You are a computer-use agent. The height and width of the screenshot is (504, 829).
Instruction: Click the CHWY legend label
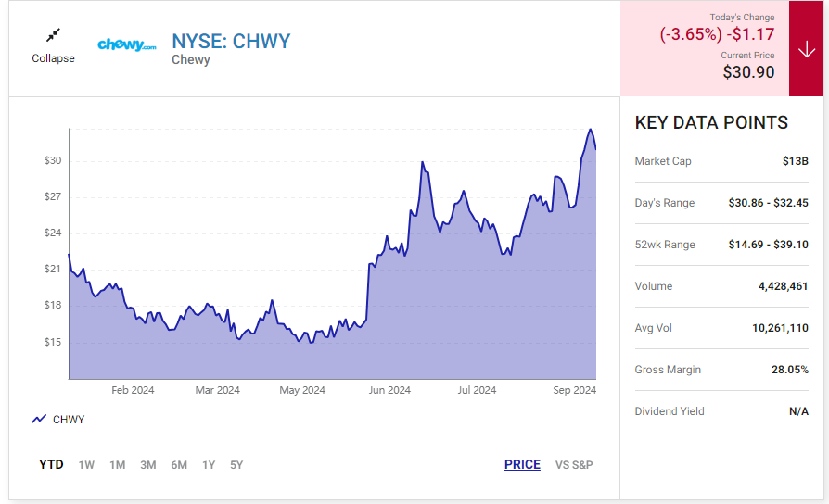69,420
